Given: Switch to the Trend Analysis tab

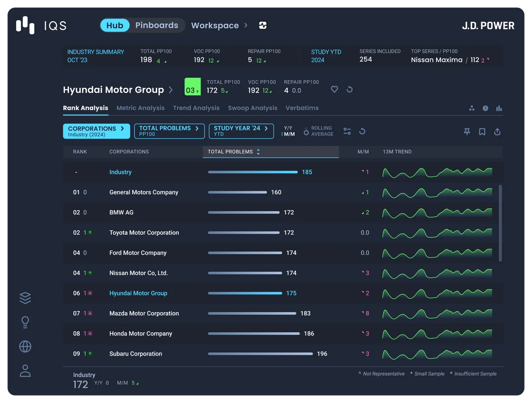Looking at the screenshot, I should (196, 108).
